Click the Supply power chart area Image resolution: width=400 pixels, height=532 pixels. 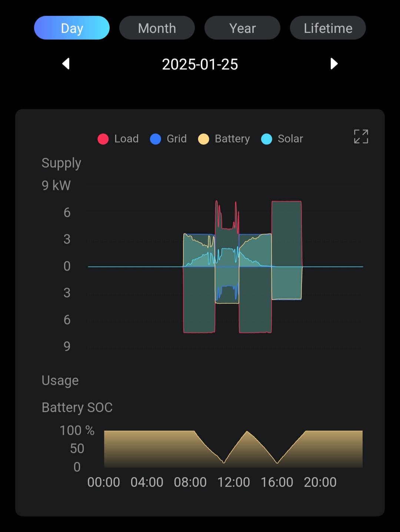(225, 266)
